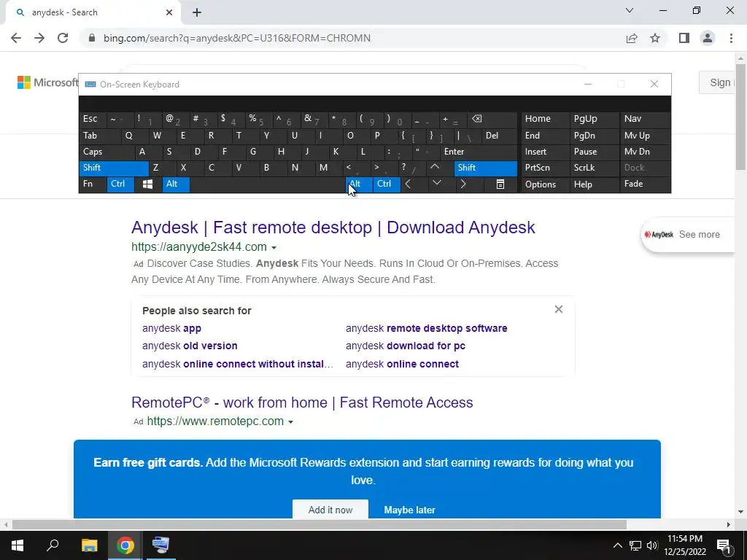Screen dimensions: 747x560
Task: Search anydesk remote desktop software suggestion
Action: (x=426, y=328)
